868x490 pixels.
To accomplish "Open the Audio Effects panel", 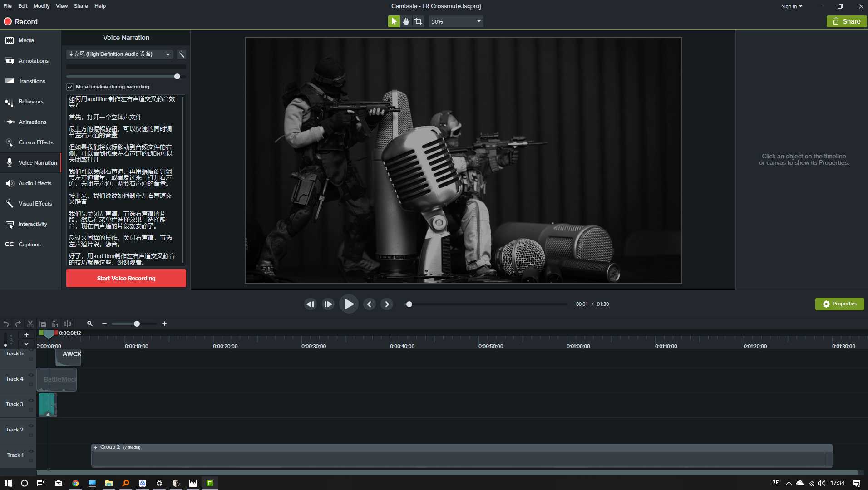I will pyautogui.click(x=30, y=183).
